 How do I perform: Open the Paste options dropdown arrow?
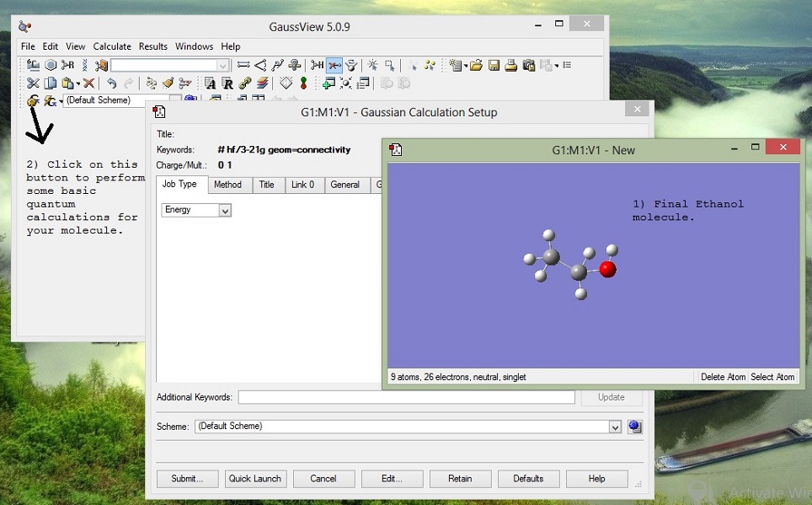(x=78, y=83)
